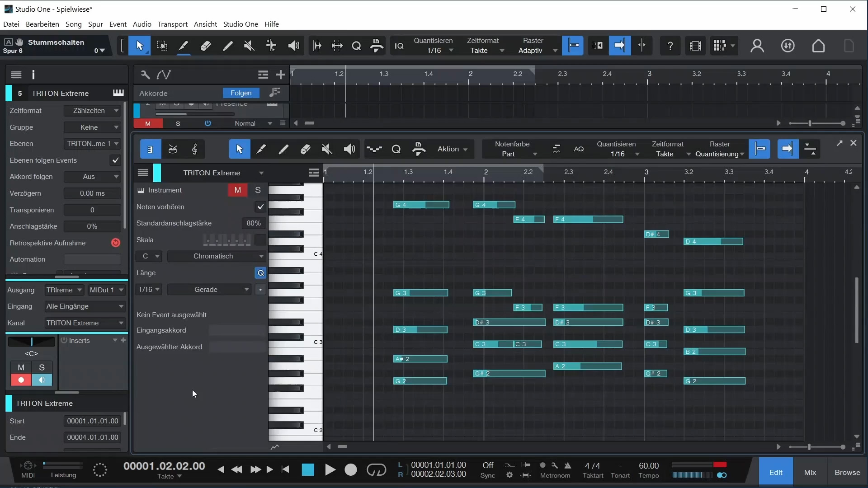The image size is (868, 488).
Task: Select the paint tool in main toolbar
Action: pyautogui.click(x=227, y=46)
